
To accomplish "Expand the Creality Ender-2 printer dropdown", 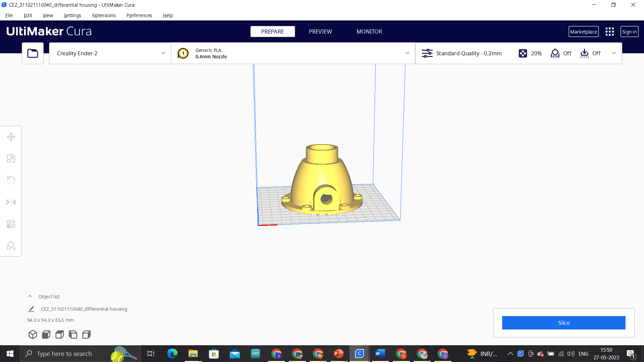I will tap(110, 53).
